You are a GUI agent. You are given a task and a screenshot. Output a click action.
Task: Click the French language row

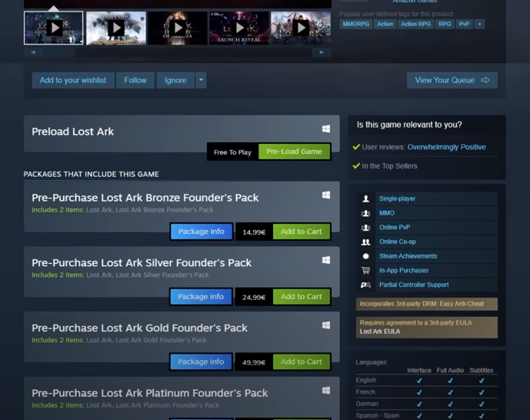[x=427, y=392]
